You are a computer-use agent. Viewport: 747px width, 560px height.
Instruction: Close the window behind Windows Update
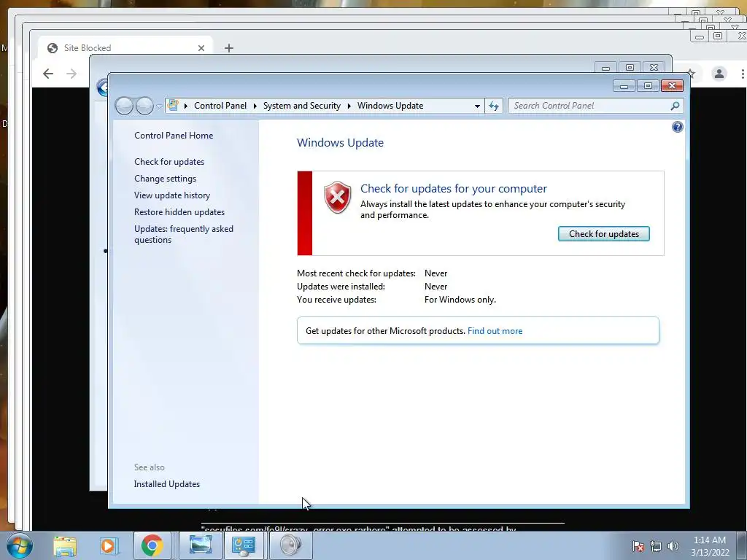point(654,68)
